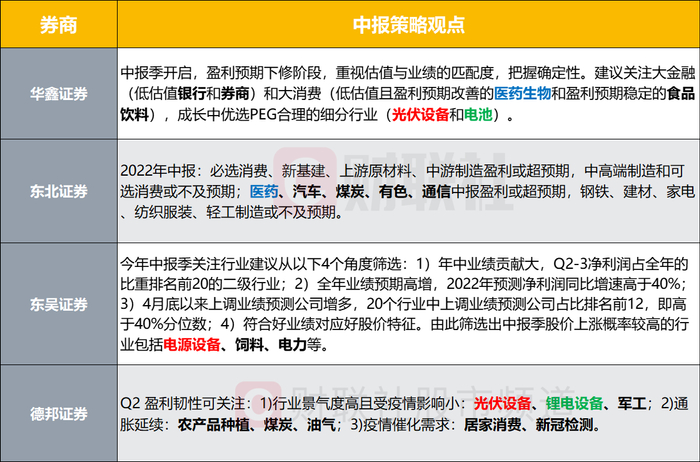Click bold 油气 in 德邦证券 row
The width and height of the screenshot is (700, 462).
[321, 425]
